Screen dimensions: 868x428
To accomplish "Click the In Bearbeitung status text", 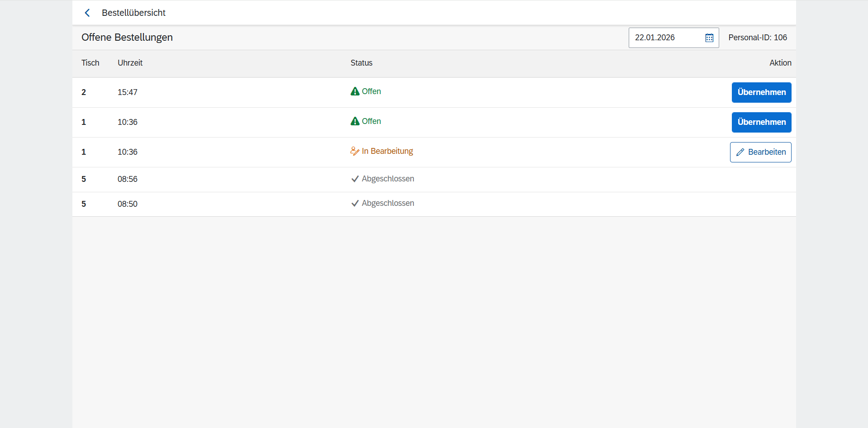I will [387, 151].
